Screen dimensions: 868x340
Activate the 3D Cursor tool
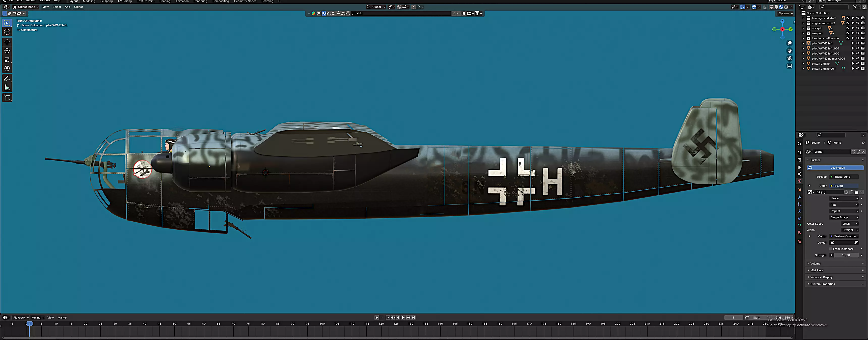pyautogui.click(x=7, y=32)
